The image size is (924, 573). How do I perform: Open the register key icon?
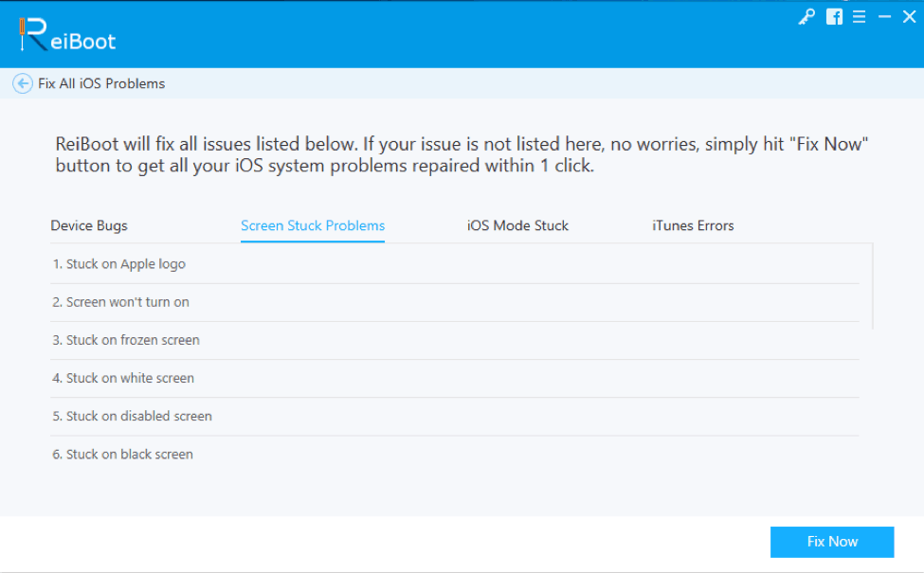(806, 17)
